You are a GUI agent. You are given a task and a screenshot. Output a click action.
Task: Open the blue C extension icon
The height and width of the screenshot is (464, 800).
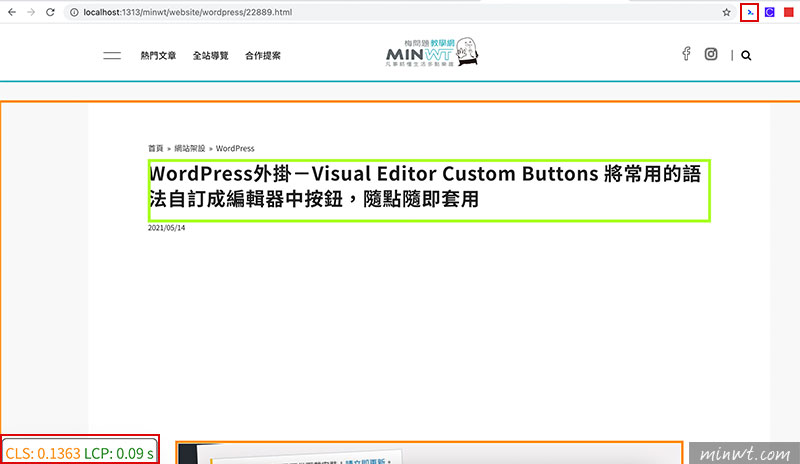[769, 12]
